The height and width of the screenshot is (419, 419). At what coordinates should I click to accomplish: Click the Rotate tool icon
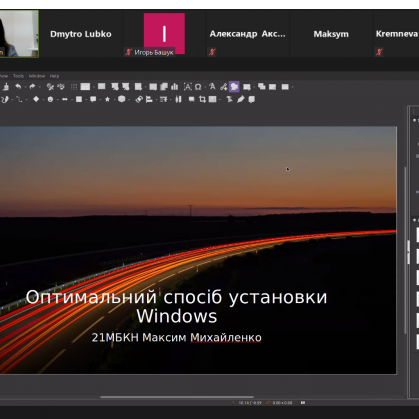pyautogui.click(x=139, y=99)
